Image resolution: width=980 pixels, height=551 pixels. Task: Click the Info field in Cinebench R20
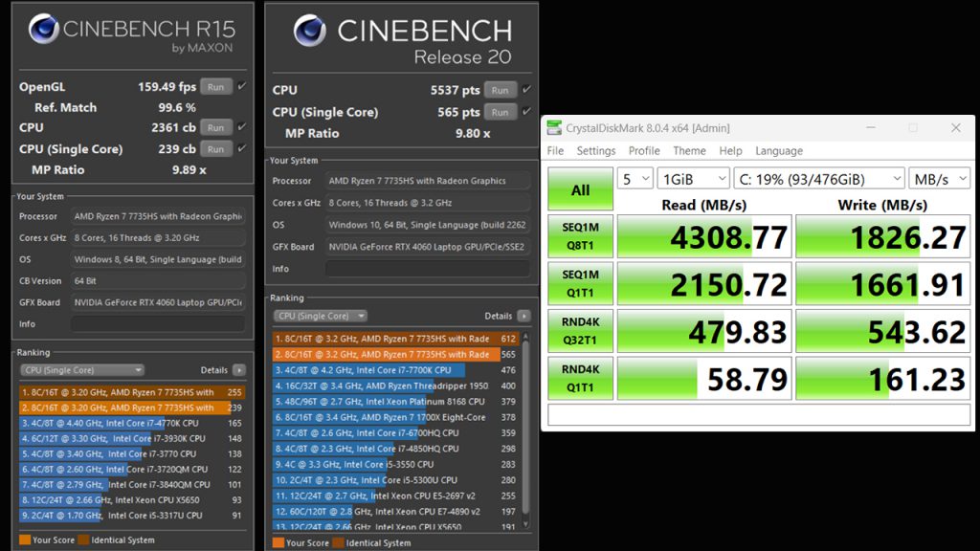(x=428, y=269)
